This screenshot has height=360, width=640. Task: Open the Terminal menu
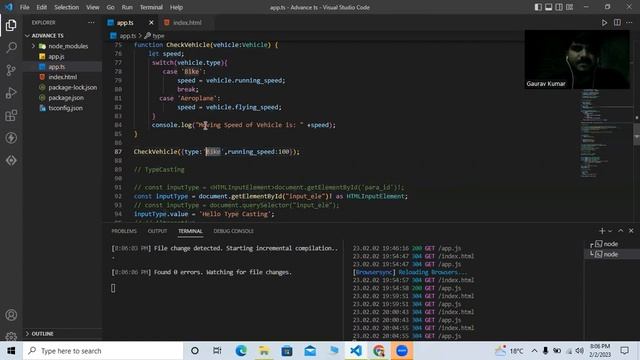pos(151,7)
